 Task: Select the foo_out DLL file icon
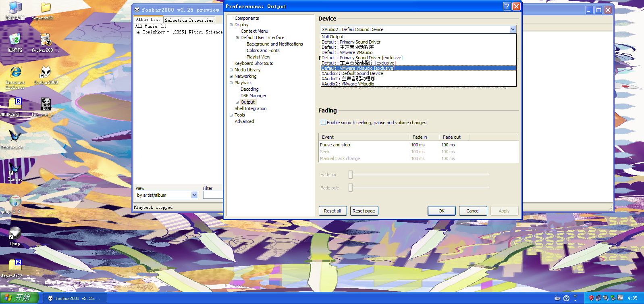click(x=46, y=107)
